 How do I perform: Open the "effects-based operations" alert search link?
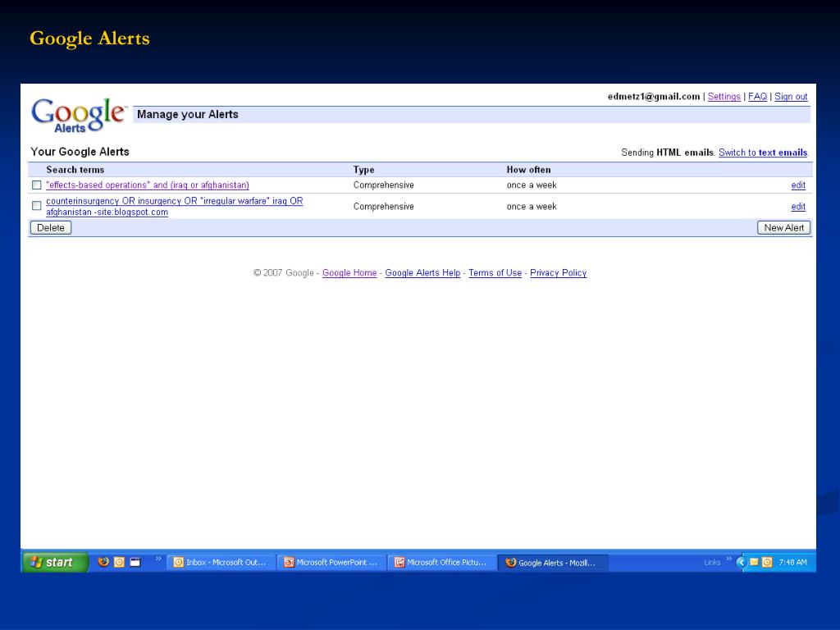(x=148, y=185)
